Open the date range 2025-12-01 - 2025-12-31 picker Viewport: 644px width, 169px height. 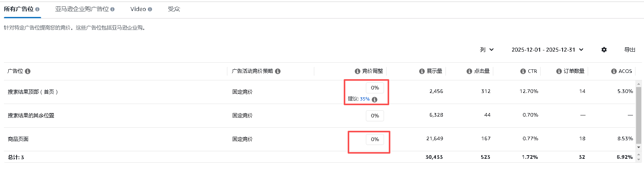tap(547, 50)
